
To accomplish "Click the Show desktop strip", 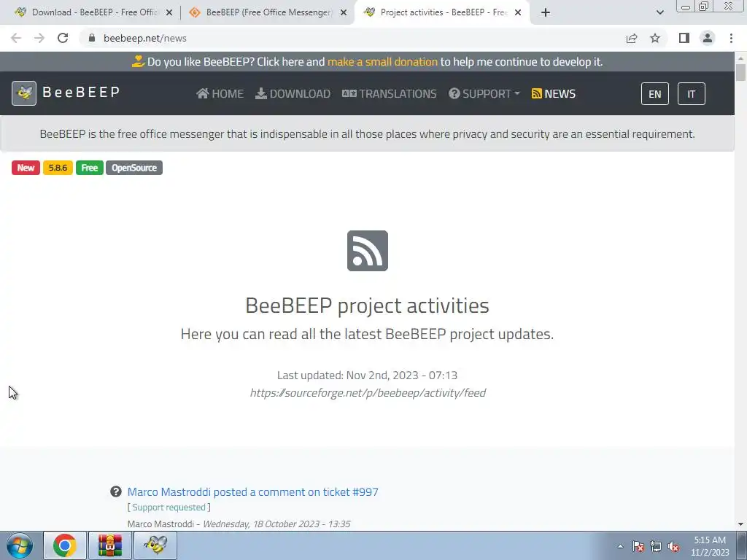I will 742,545.
